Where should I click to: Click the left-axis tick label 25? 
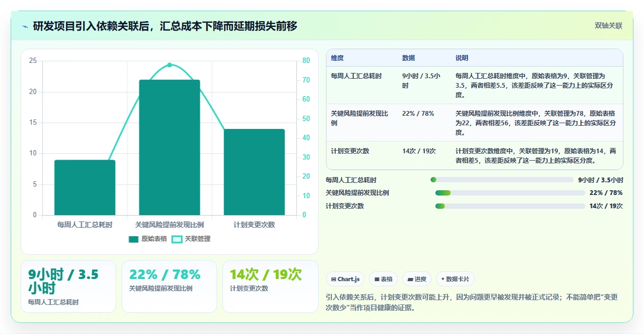tap(33, 61)
